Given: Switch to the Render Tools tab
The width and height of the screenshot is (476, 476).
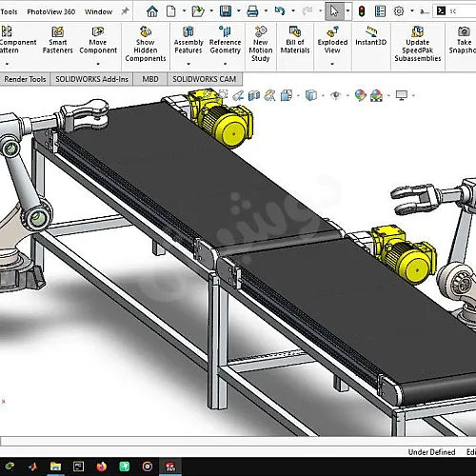Looking at the screenshot, I should click(25, 79).
